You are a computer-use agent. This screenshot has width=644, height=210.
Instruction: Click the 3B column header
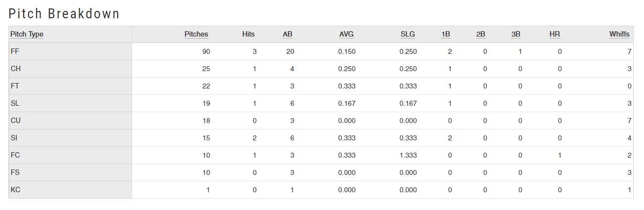click(x=516, y=34)
